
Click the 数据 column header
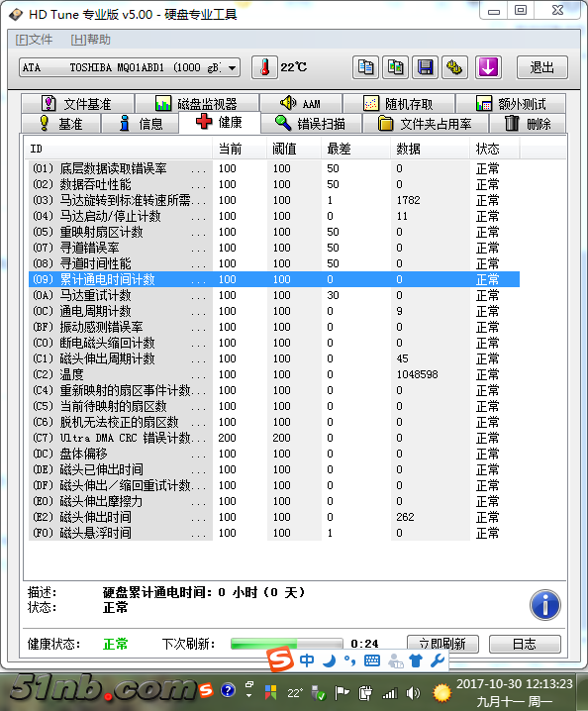(x=430, y=149)
